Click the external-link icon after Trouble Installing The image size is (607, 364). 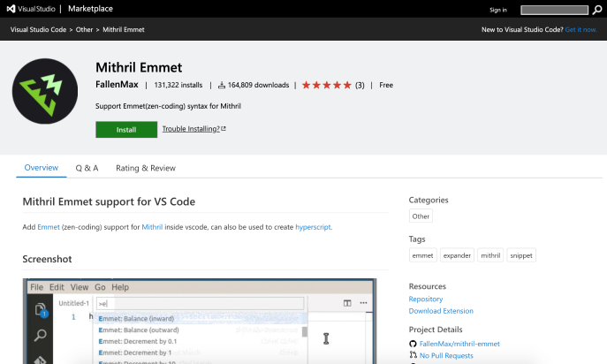point(224,129)
